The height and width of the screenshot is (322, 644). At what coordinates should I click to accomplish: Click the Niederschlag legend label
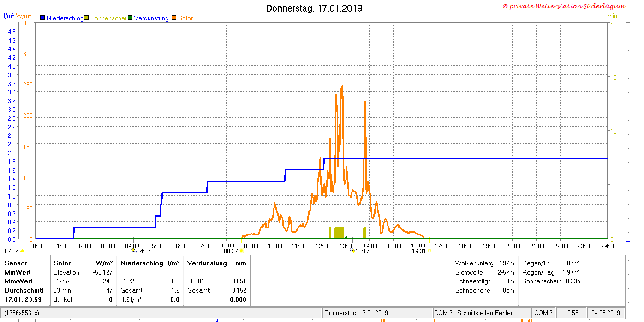coord(65,18)
